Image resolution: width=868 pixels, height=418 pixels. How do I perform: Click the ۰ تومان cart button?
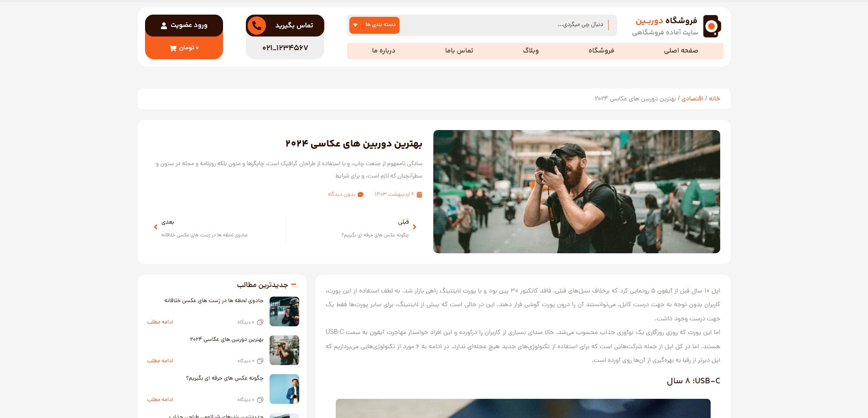pyautogui.click(x=184, y=47)
